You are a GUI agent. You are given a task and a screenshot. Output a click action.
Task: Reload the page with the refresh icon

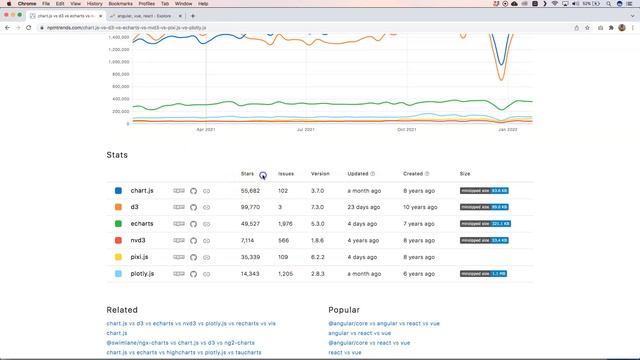pos(29,28)
